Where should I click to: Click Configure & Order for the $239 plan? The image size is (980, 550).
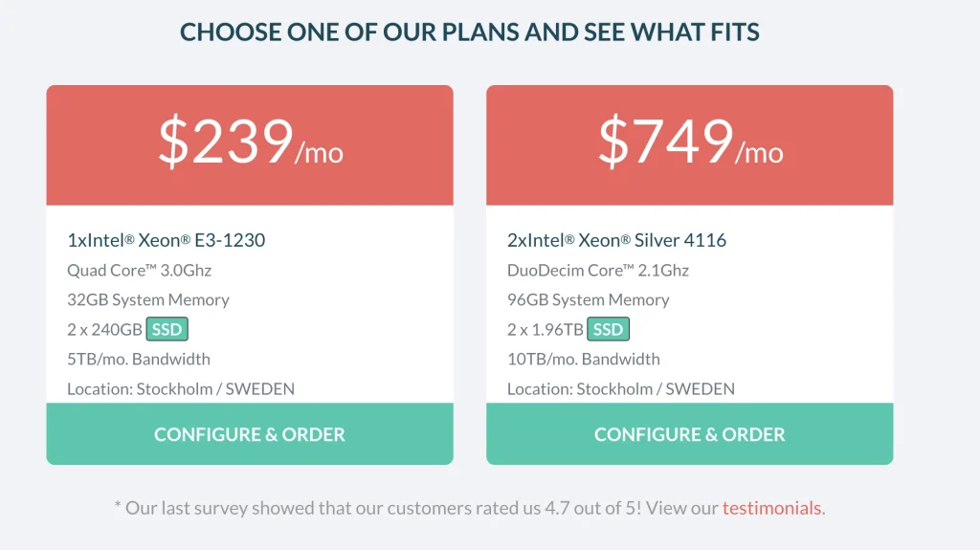[x=250, y=433]
